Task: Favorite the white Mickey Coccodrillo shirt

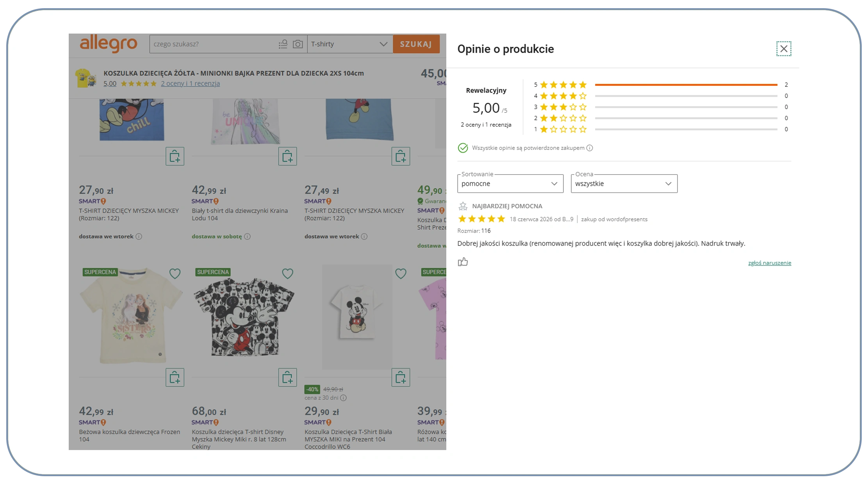Action: tap(401, 274)
